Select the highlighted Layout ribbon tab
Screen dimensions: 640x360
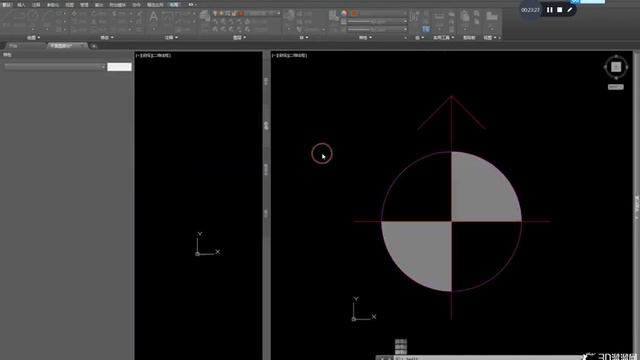click(x=174, y=5)
